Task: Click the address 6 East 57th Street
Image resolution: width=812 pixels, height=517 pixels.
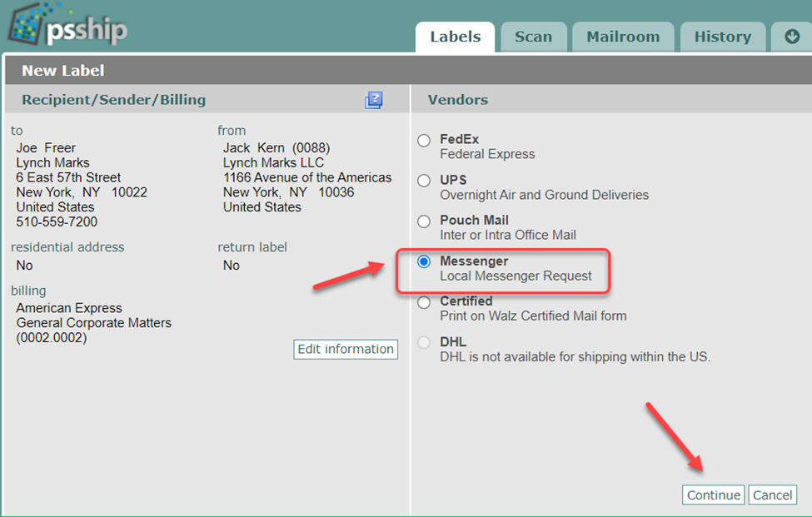Action: (68, 177)
